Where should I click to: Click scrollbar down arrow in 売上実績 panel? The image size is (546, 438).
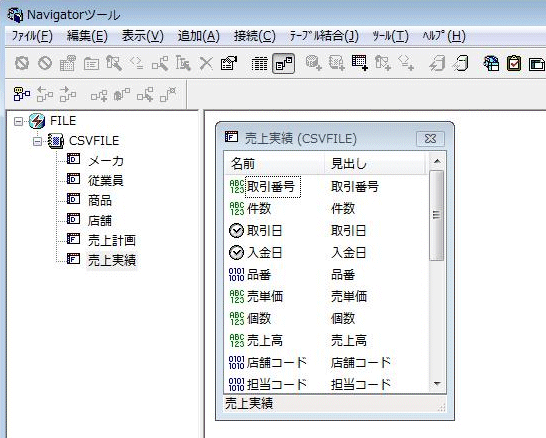point(437,384)
